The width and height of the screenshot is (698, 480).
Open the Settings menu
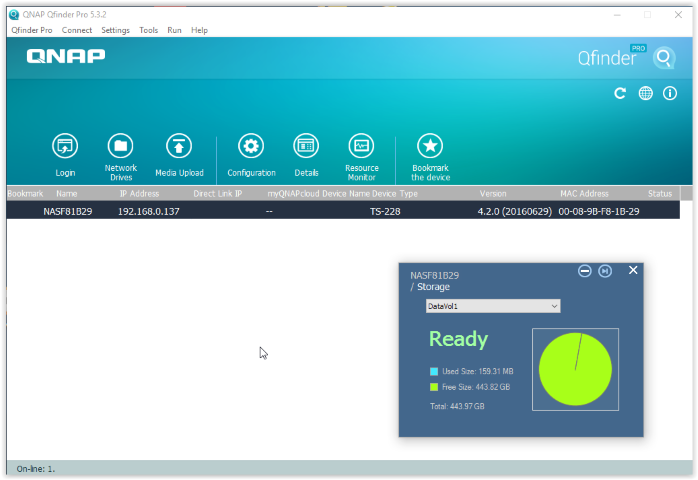pos(115,30)
